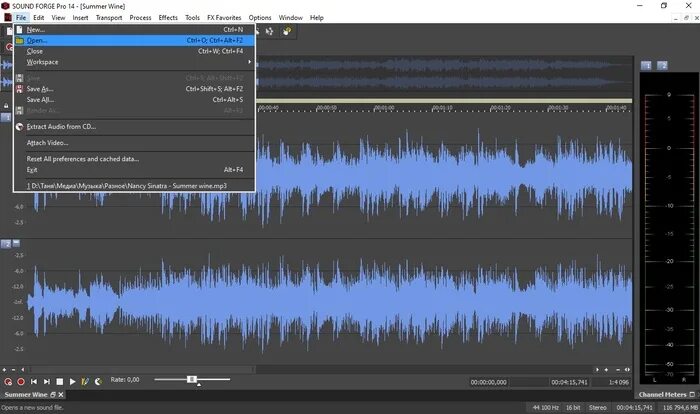Open the Options menu
The height and width of the screenshot is (414, 700).
[x=260, y=17]
